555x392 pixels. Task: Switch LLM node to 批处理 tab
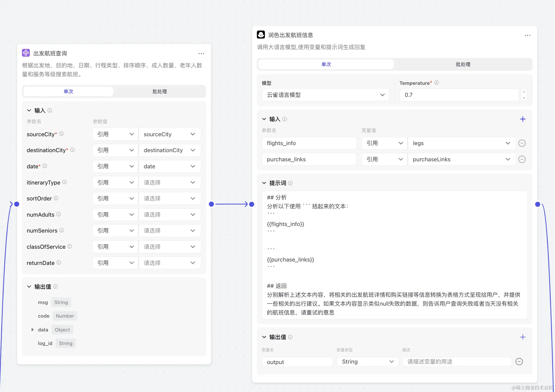point(463,64)
